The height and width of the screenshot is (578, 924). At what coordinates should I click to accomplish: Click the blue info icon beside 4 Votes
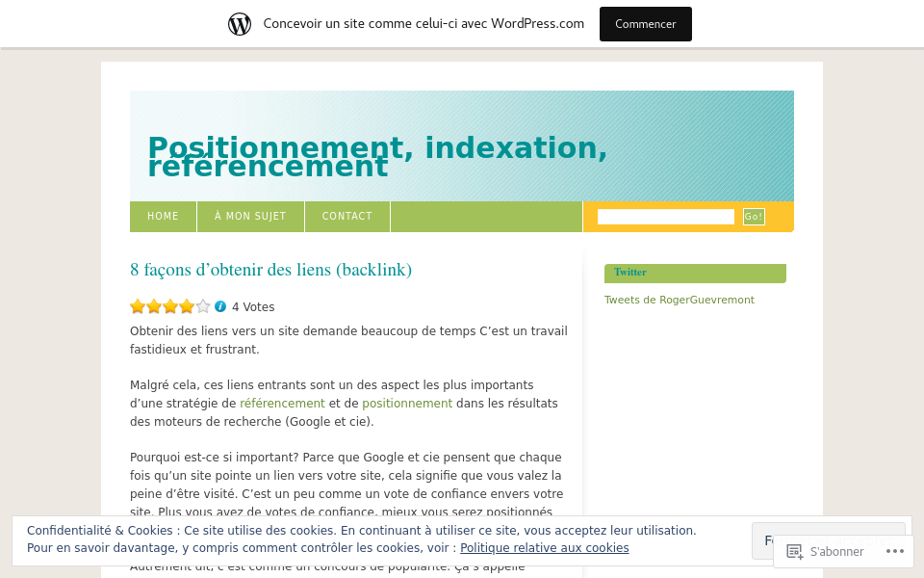pos(219,306)
